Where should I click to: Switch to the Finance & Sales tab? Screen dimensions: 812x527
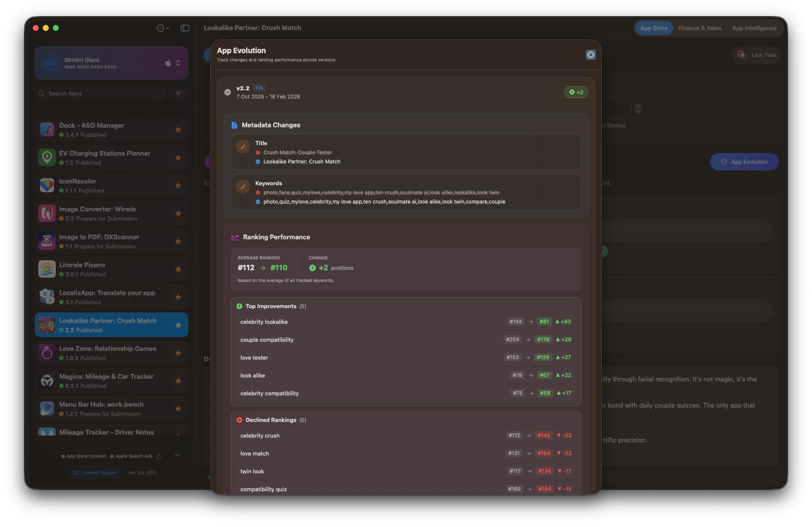pos(700,28)
